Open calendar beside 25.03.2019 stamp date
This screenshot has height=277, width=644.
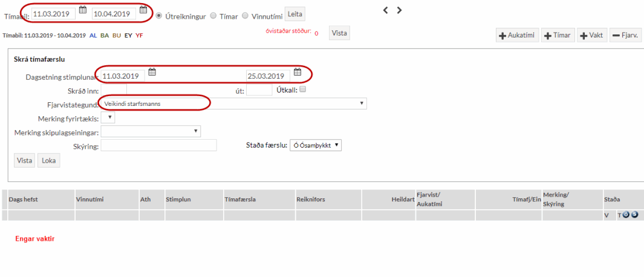297,73
